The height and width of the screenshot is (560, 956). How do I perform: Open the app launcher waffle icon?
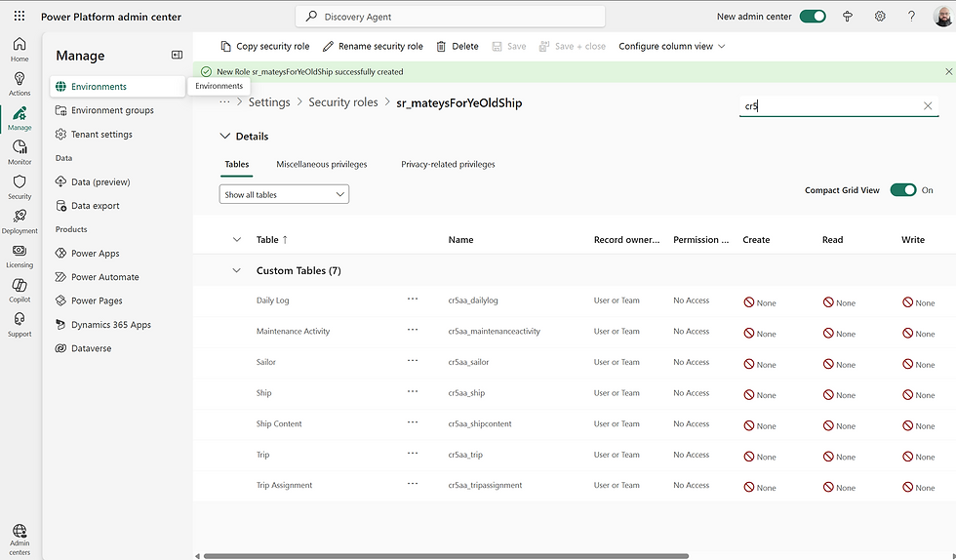click(20, 17)
